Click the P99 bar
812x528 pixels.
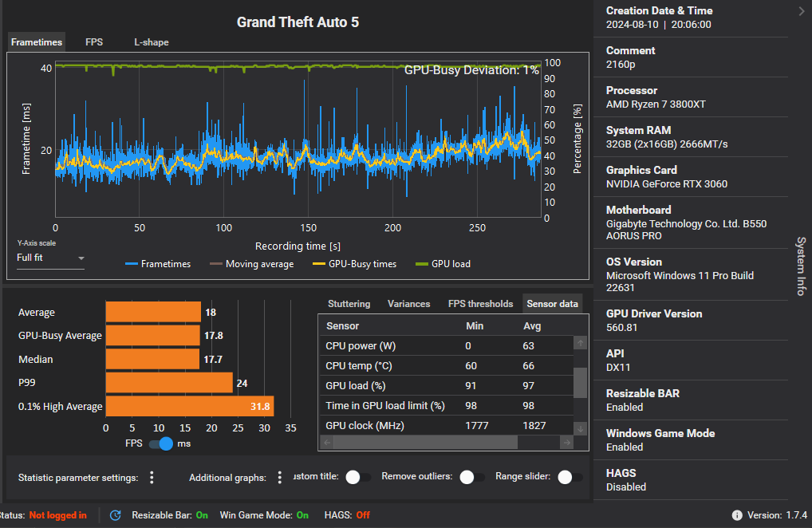coord(169,383)
